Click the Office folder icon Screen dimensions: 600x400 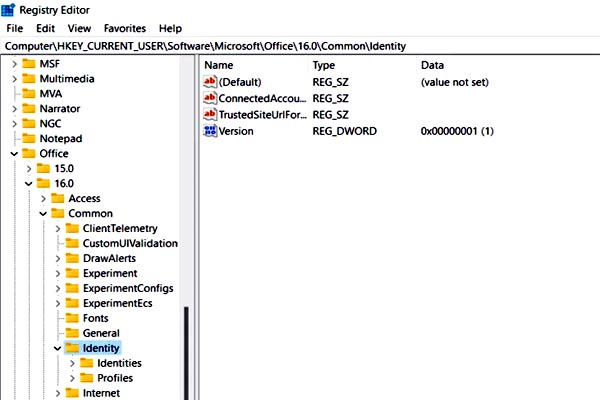coord(29,153)
